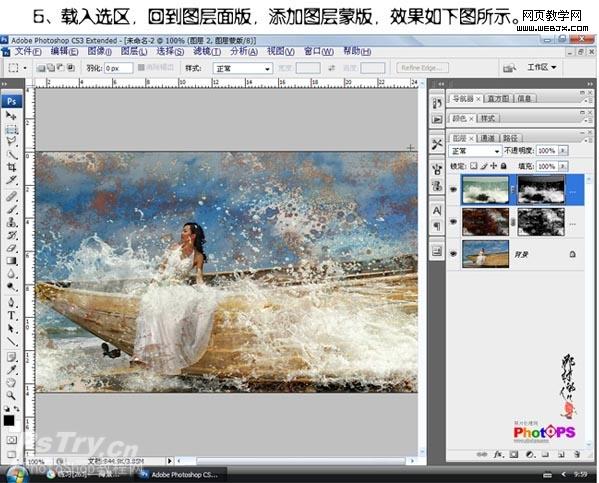Screen dimensions: 599x483
Task: Open the 工作区 workspace dropdown
Action: 542,67
